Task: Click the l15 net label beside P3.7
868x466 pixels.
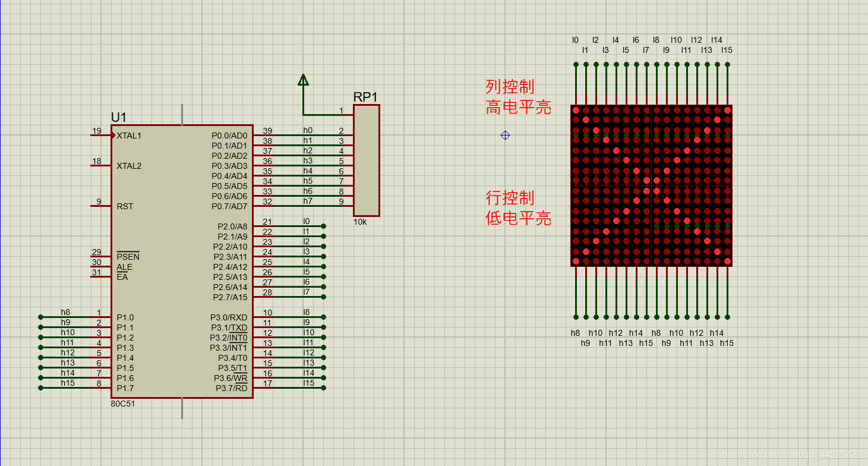Action: [308, 383]
